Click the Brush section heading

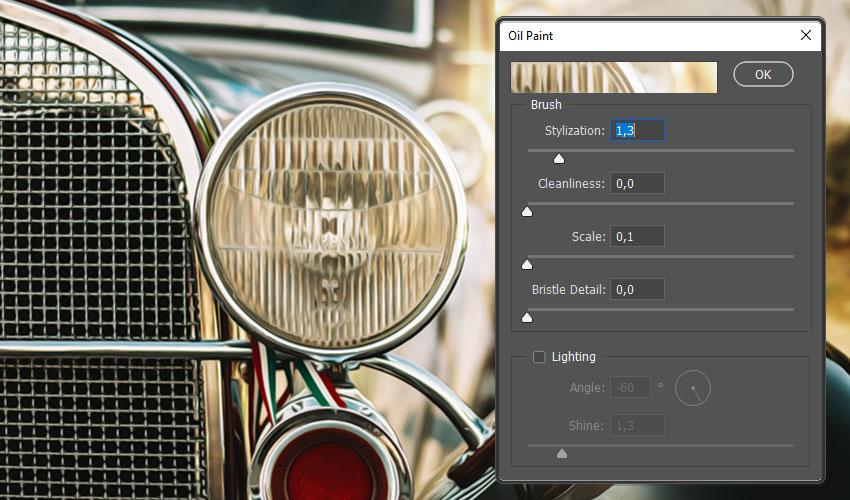(546, 105)
